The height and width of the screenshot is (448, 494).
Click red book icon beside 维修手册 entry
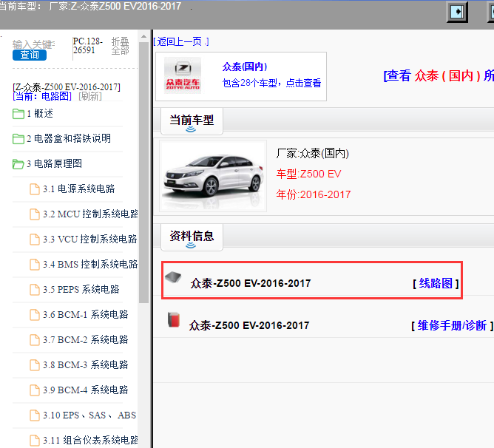[174, 319]
